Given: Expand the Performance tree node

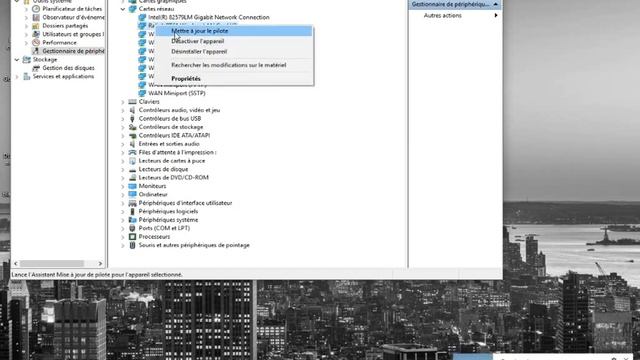Looking at the screenshot, I should (27, 42).
